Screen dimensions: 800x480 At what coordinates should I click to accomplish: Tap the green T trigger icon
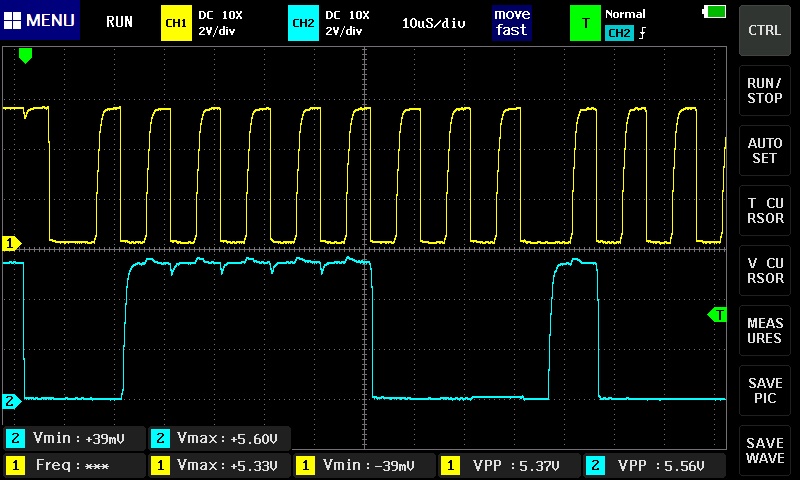click(585, 23)
